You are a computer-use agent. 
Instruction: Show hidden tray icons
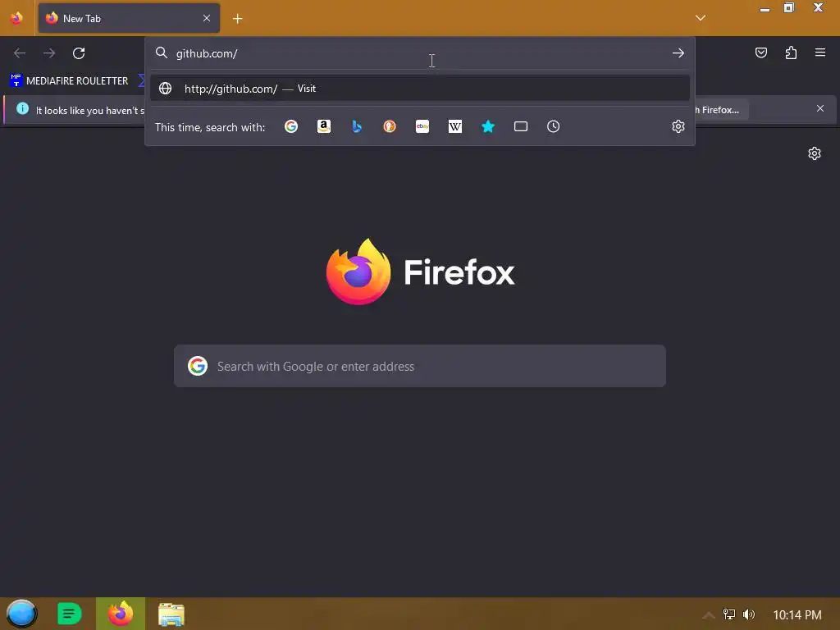(708, 615)
